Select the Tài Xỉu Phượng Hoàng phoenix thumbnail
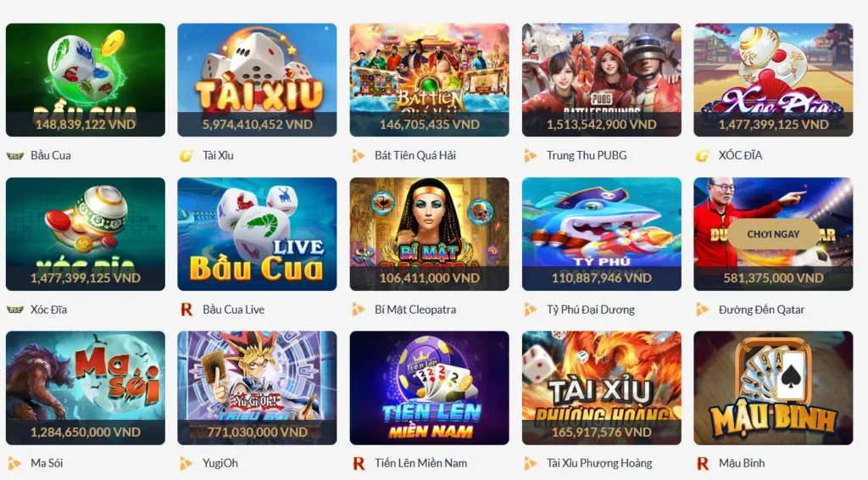Viewport: 868px width, 480px height. coord(601,388)
